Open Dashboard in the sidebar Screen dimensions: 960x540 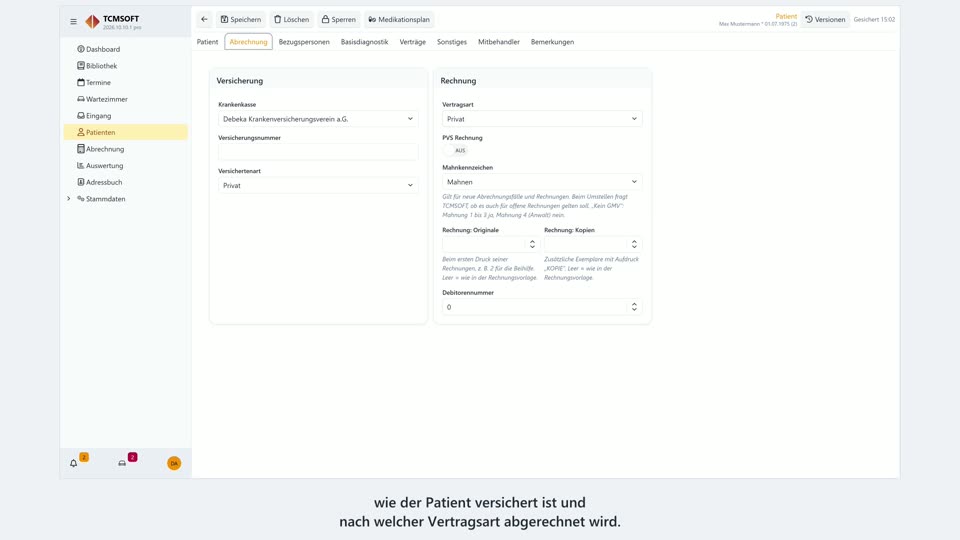click(126, 49)
